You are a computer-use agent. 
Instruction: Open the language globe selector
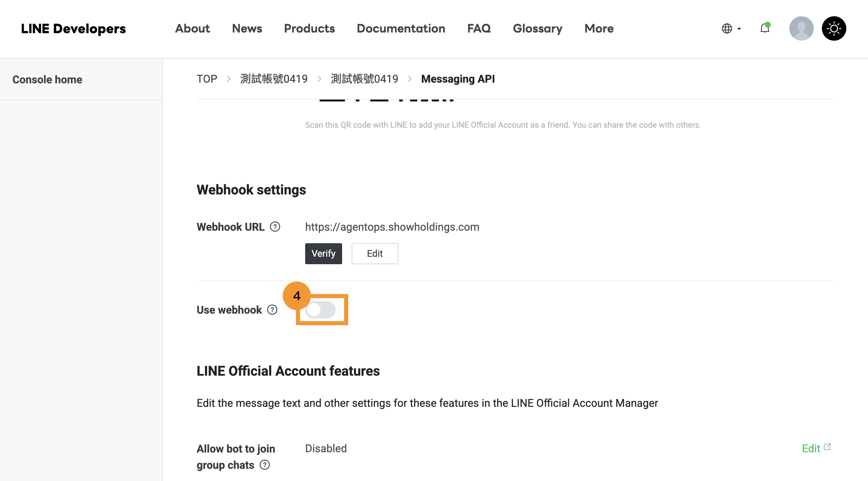[x=731, y=28]
